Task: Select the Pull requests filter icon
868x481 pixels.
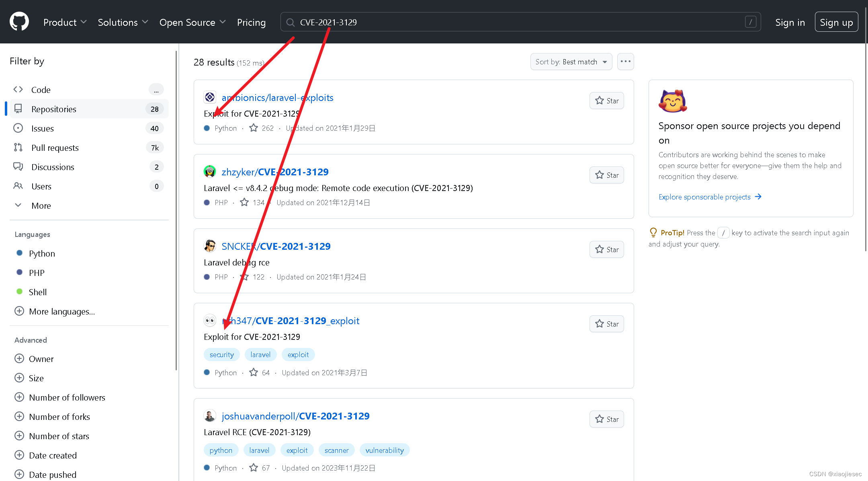Action: (18, 147)
